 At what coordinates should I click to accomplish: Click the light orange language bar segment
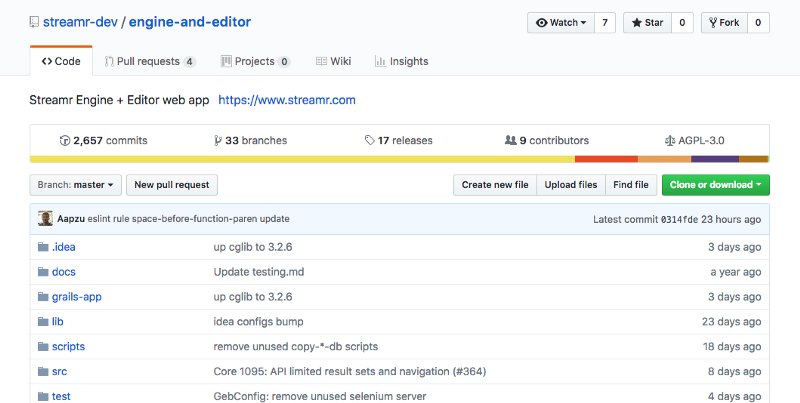point(664,159)
